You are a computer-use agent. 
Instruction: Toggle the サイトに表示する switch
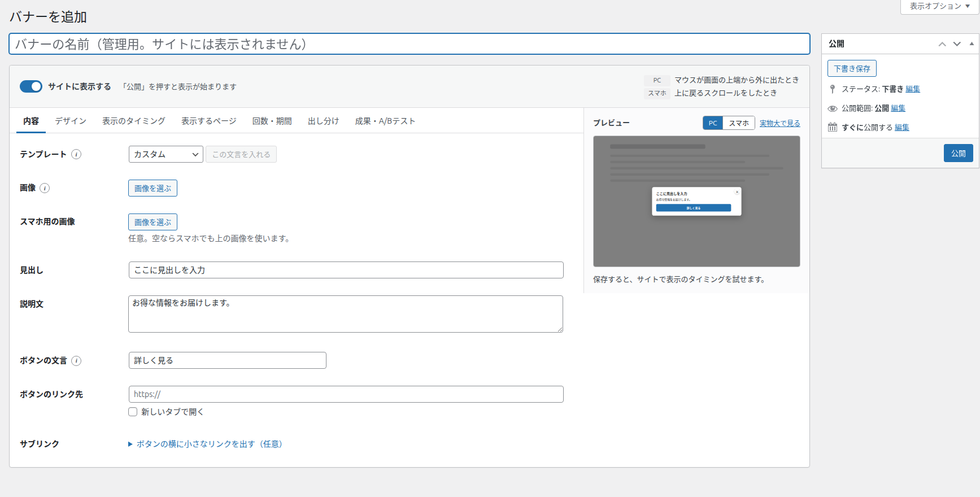(31, 86)
